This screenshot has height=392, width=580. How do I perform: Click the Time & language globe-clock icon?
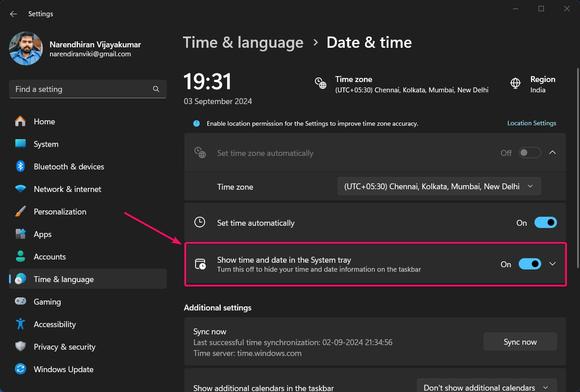click(20, 279)
